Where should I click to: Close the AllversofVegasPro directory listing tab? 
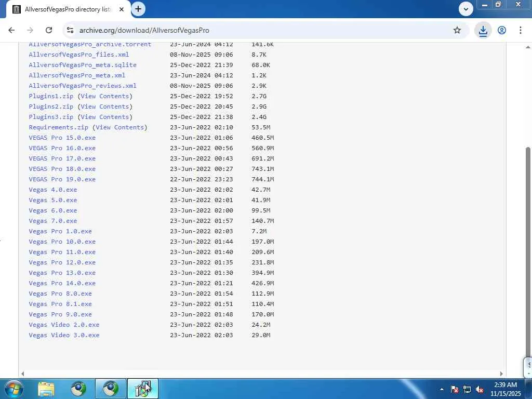[122, 9]
